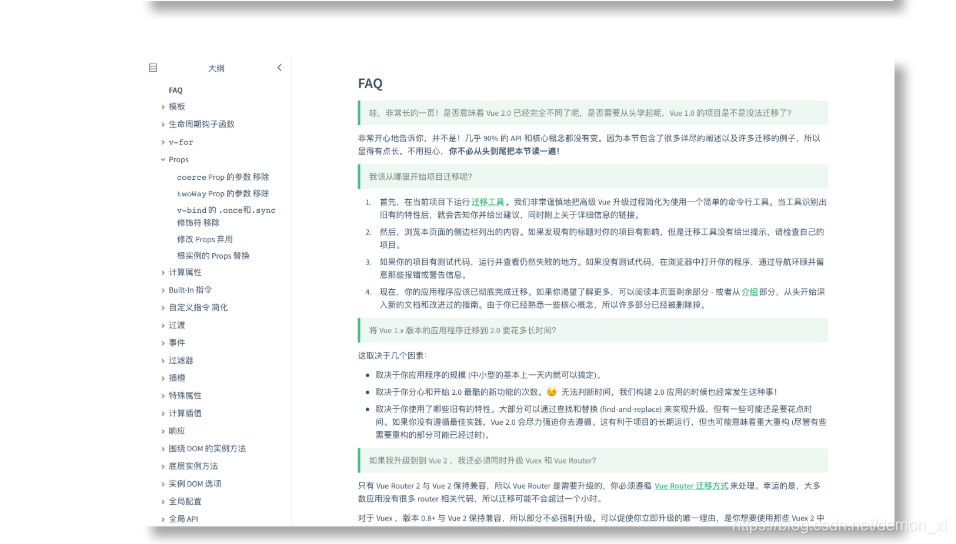Select the 模板 outline label
Viewport: 956px width, 544px height.
177,107
